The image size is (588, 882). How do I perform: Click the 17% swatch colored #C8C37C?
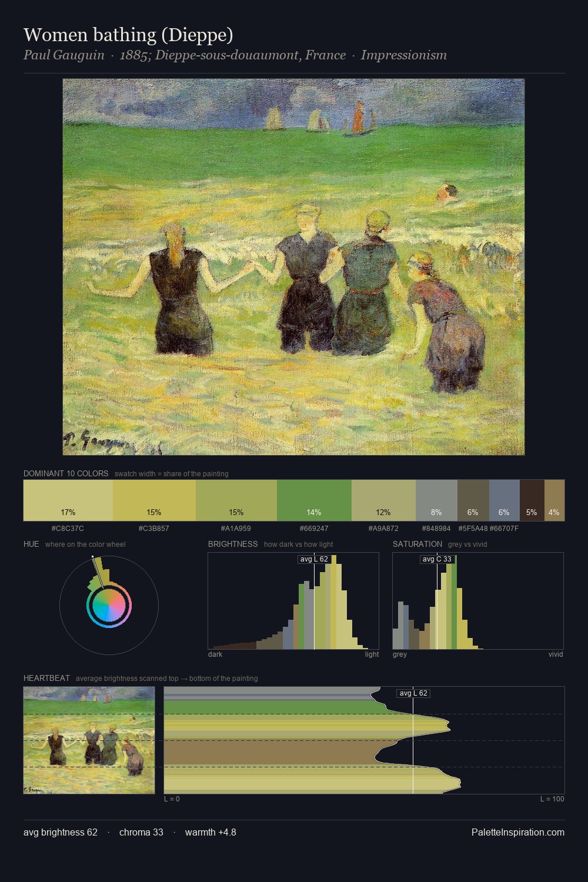click(68, 500)
